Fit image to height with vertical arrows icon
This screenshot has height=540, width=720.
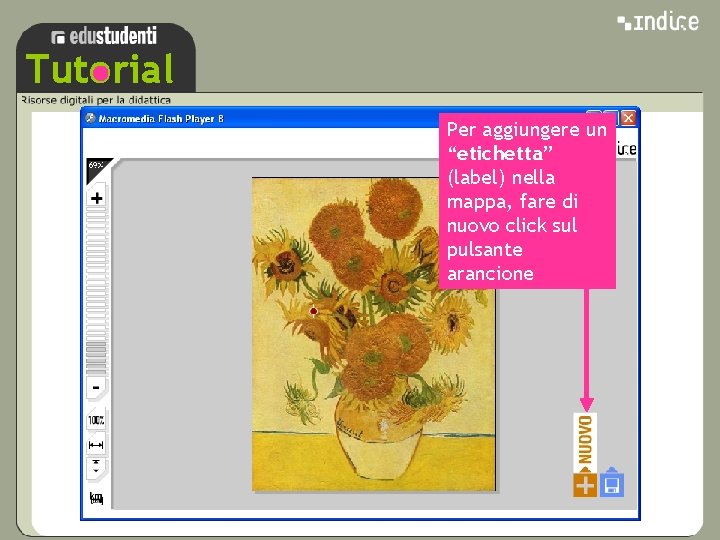point(96,467)
